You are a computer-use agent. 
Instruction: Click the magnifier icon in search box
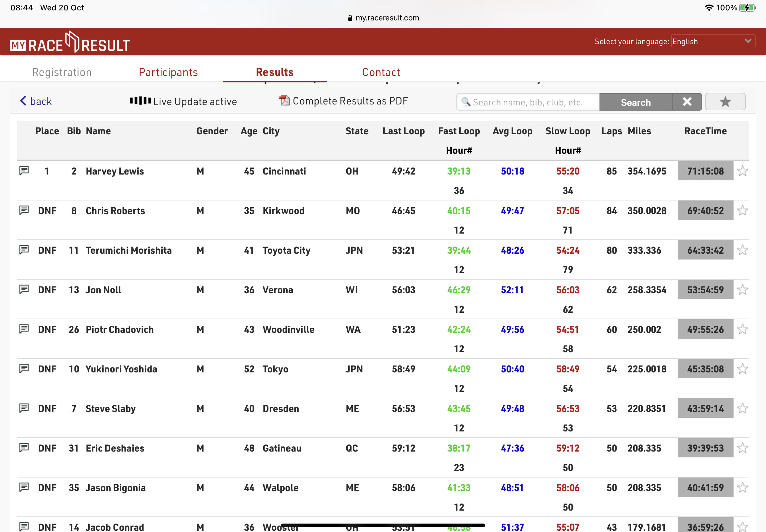click(x=465, y=101)
